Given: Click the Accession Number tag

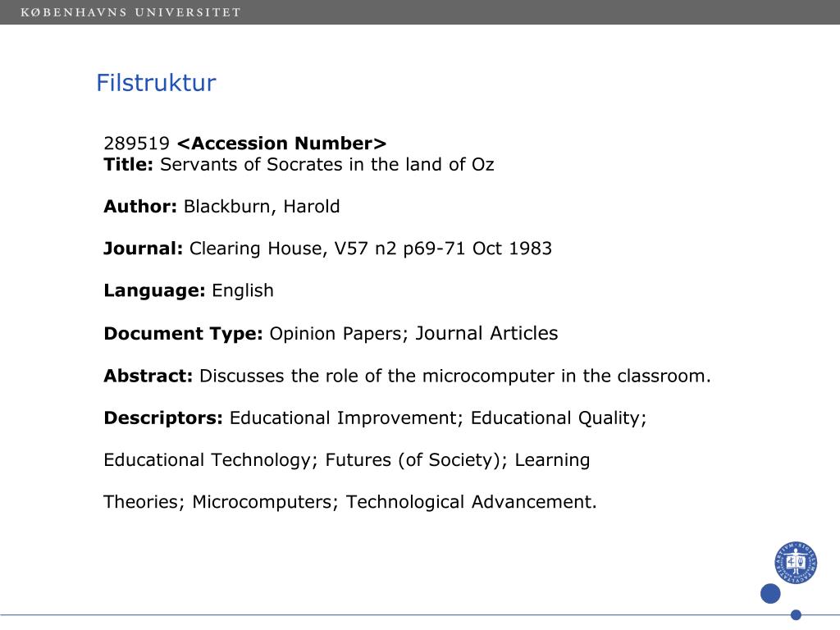Looking at the screenshot, I should (282, 144).
